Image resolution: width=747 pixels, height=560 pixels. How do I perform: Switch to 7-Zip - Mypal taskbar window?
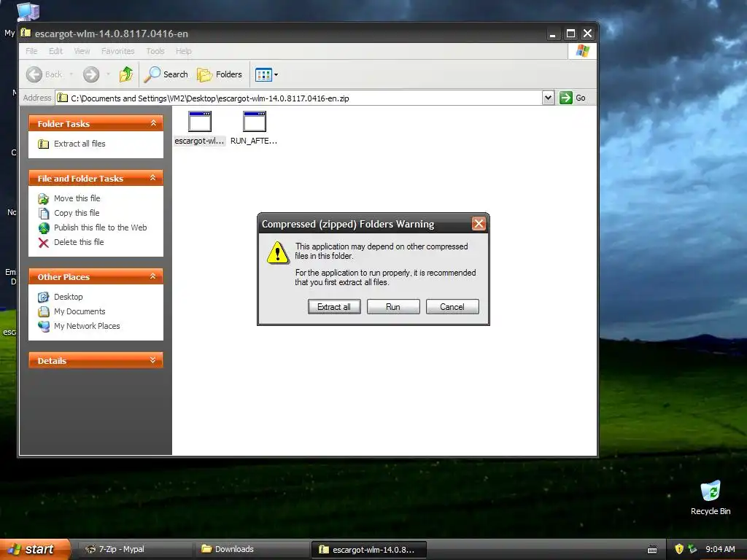(x=135, y=549)
